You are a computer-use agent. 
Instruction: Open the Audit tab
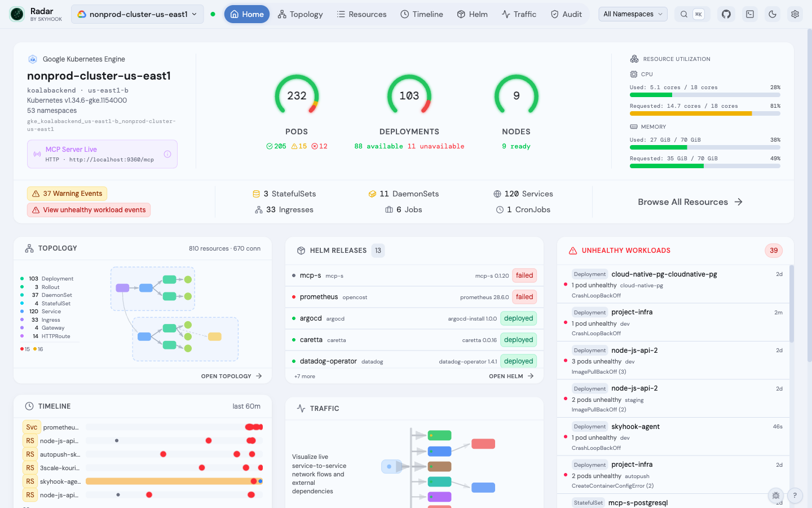pos(566,14)
